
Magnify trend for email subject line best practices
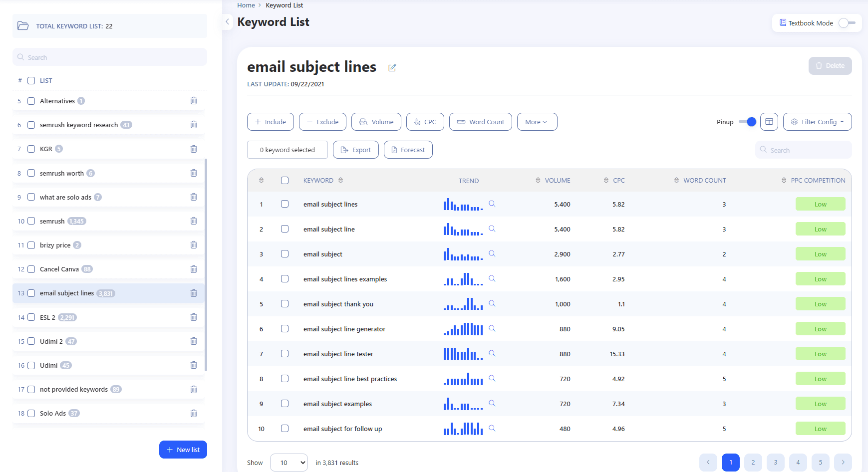click(x=492, y=378)
